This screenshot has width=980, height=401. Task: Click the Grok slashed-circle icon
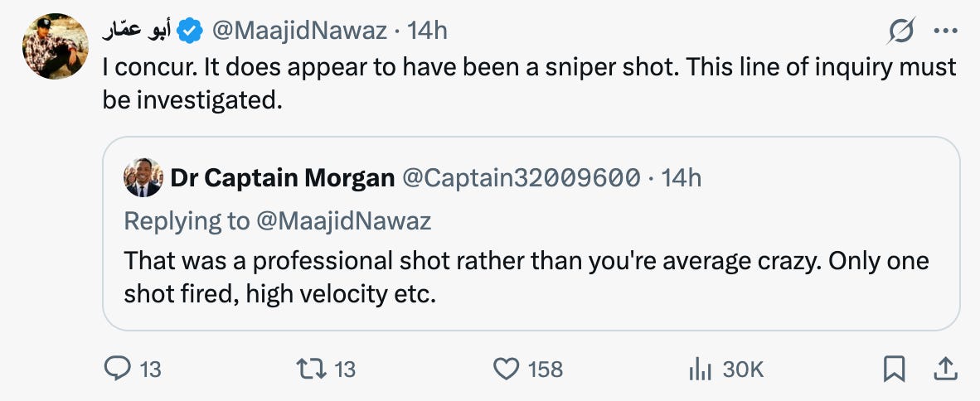[x=900, y=32]
